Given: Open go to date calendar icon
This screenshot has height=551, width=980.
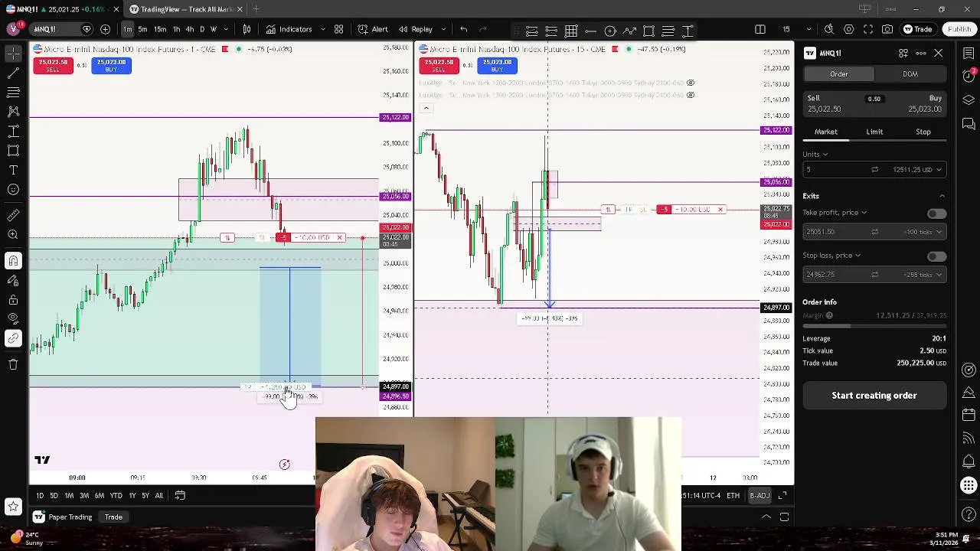Looking at the screenshot, I should pyautogui.click(x=180, y=496).
